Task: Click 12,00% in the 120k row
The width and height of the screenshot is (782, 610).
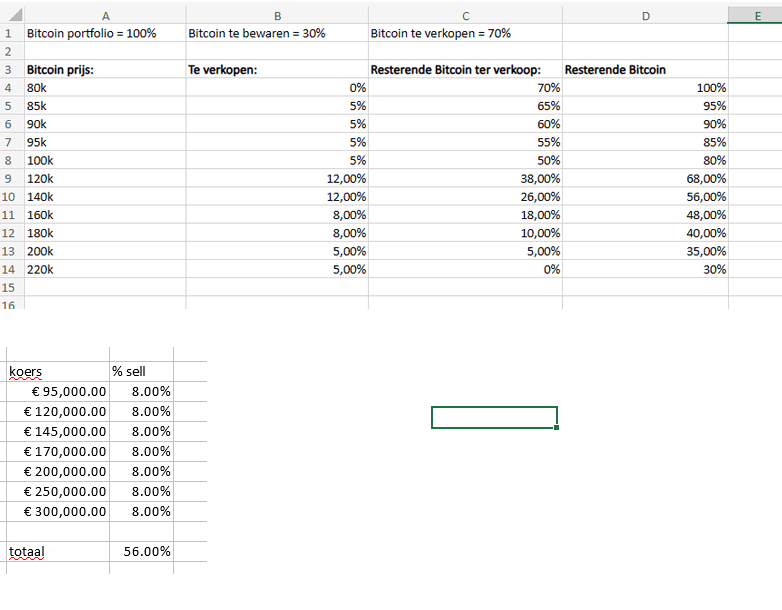Action: (277, 179)
